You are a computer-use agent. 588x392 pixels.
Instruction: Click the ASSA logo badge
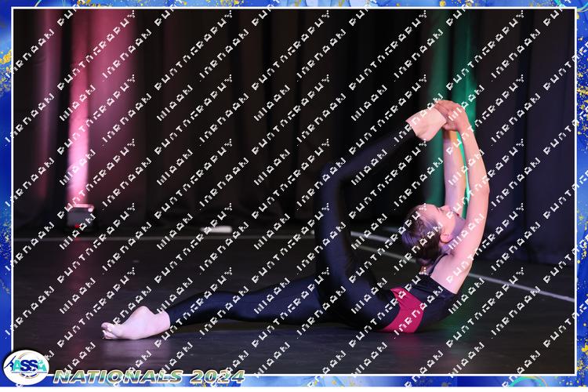coord(26,367)
